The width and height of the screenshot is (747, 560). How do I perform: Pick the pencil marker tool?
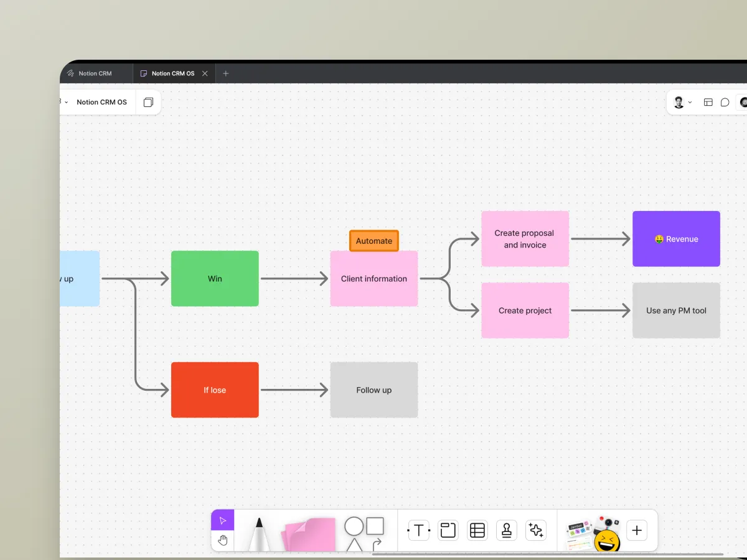pyautogui.click(x=259, y=534)
